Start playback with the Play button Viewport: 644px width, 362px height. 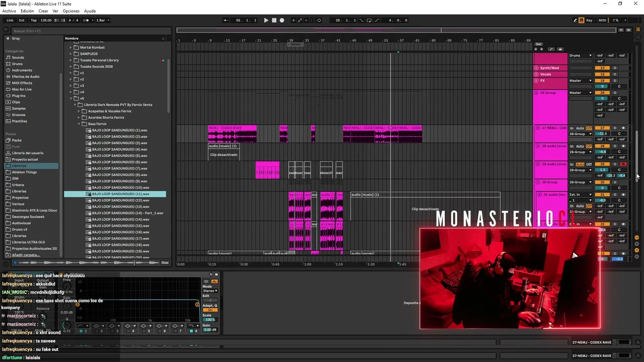pyautogui.click(x=266, y=21)
